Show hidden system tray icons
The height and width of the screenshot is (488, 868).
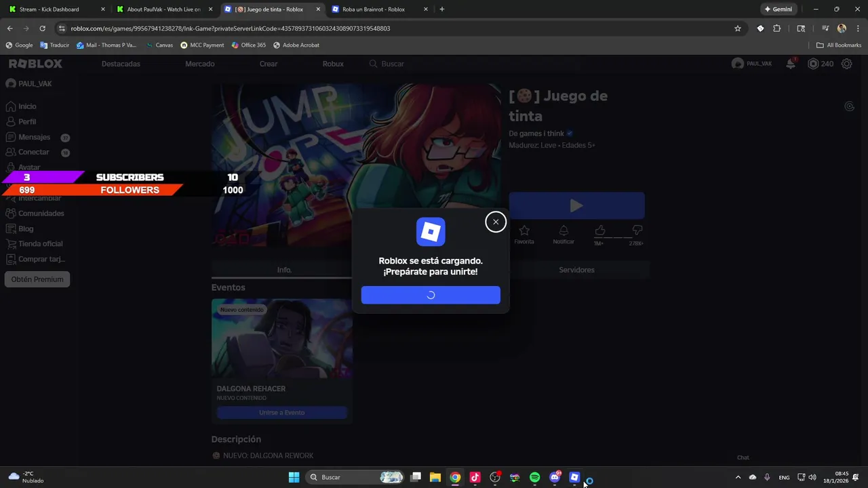click(738, 477)
